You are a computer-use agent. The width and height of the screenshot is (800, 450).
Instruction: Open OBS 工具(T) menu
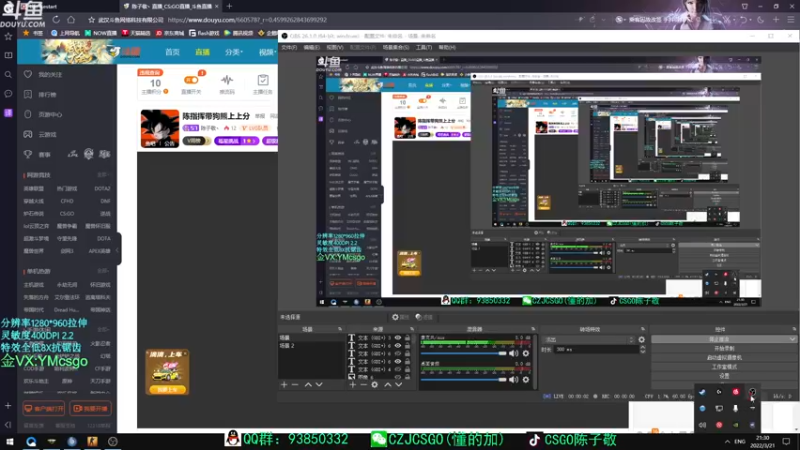pyautogui.click(x=423, y=47)
